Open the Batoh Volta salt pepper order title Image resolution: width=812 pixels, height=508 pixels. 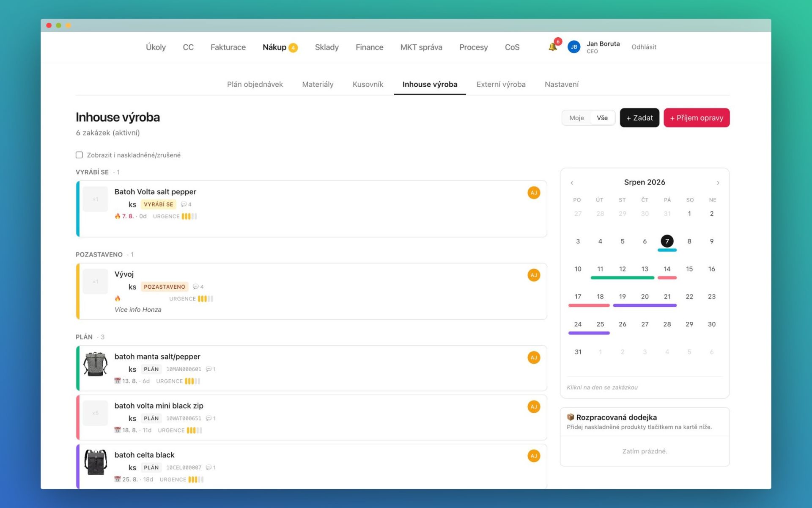[x=155, y=192]
